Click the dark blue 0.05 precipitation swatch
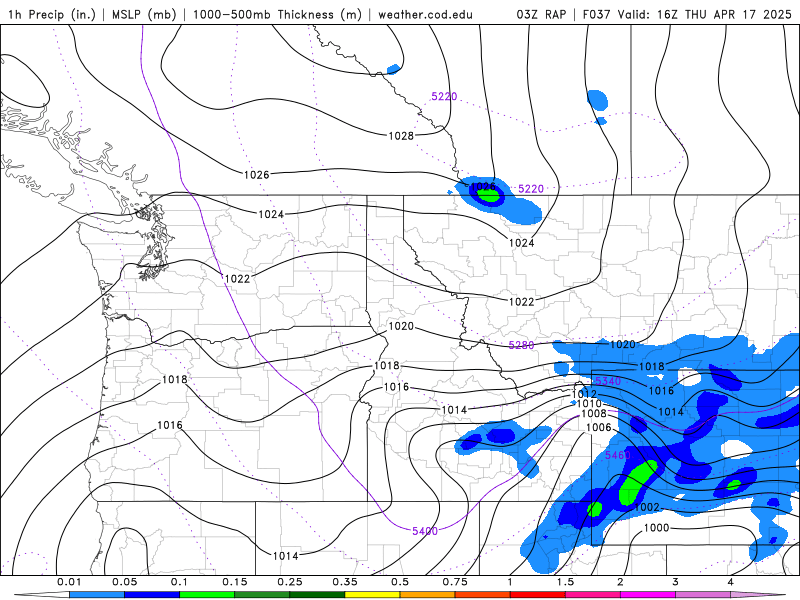 [x=152, y=595]
